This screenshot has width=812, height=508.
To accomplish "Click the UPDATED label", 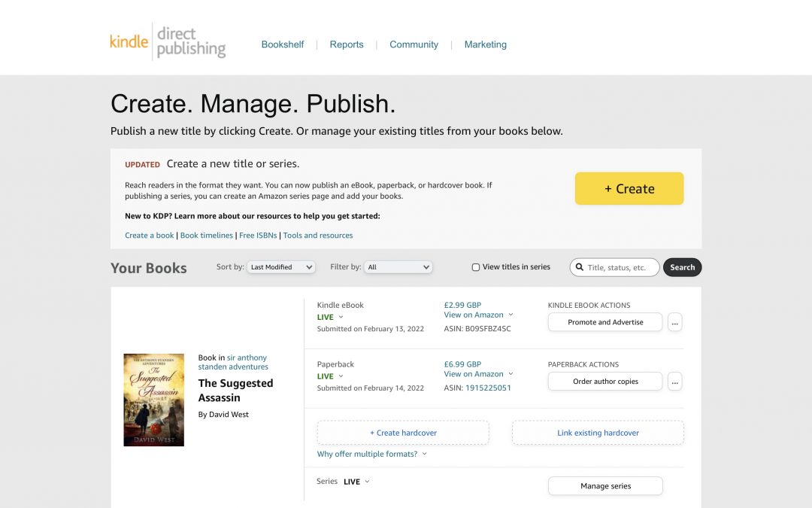I will [142, 164].
